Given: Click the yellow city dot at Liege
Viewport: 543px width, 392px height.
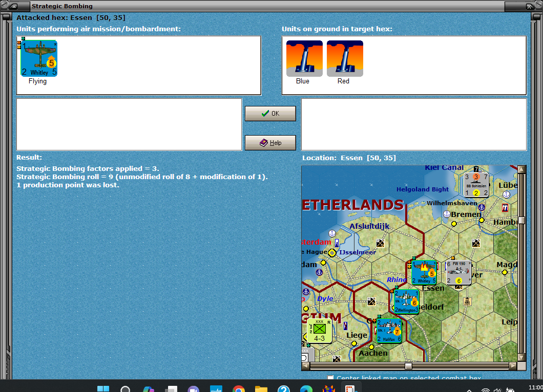Looking at the screenshot, I should pos(354,343).
